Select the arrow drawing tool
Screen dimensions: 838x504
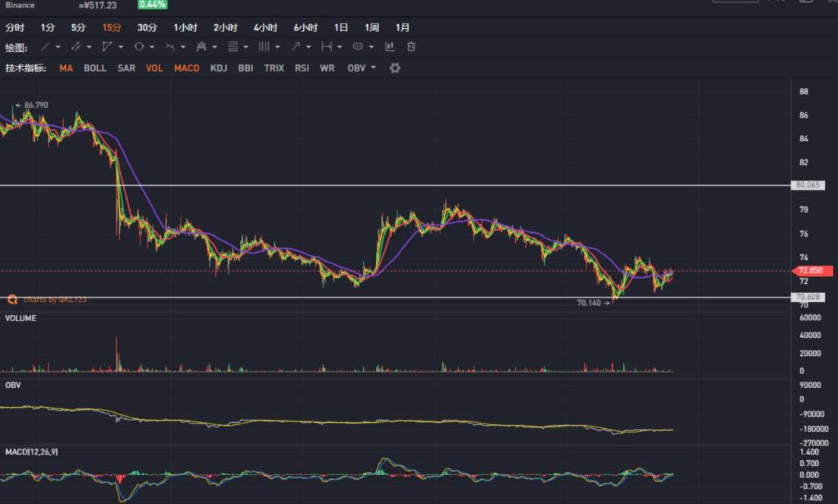pos(296,46)
